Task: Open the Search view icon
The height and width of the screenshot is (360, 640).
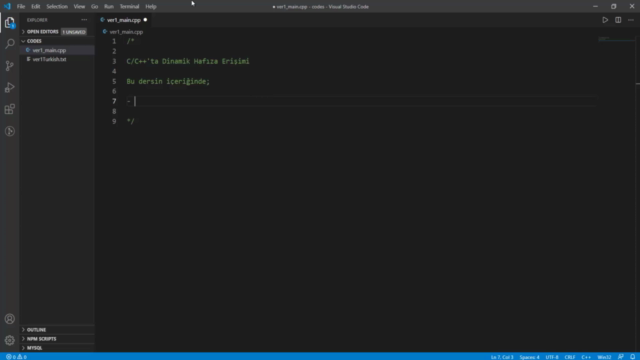Action: [x=10, y=44]
